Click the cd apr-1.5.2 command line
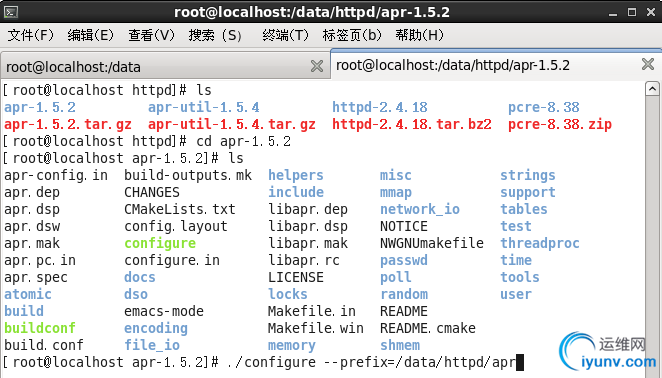Viewport: 662px width, 378px height. click(x=244, y=141)
